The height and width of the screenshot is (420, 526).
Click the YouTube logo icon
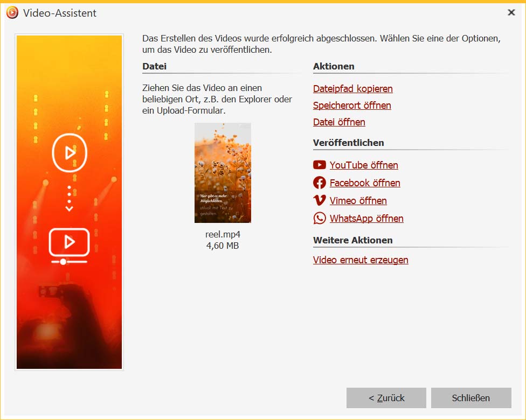tap(320, 165)
